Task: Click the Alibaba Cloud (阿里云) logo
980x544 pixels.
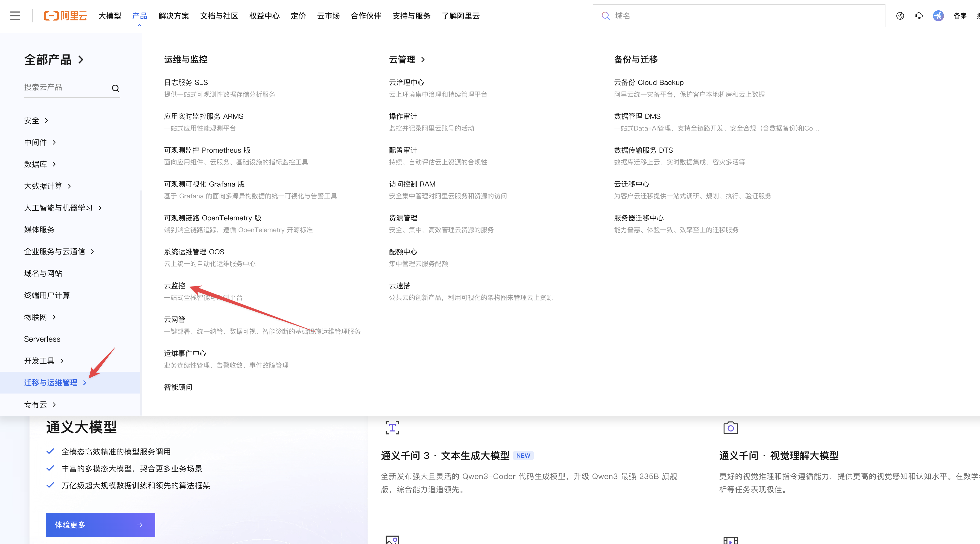Action: (x=65, y=16)
